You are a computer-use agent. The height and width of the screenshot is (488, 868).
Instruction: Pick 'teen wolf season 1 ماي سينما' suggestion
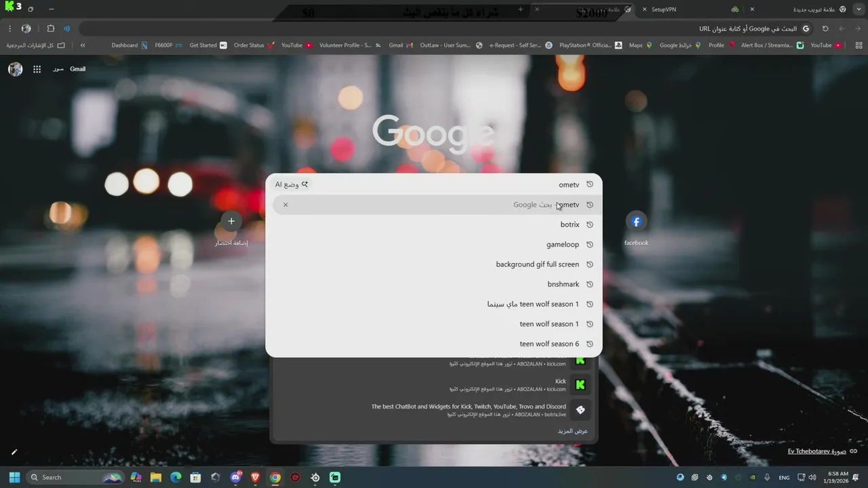click(x=434, y=304)
